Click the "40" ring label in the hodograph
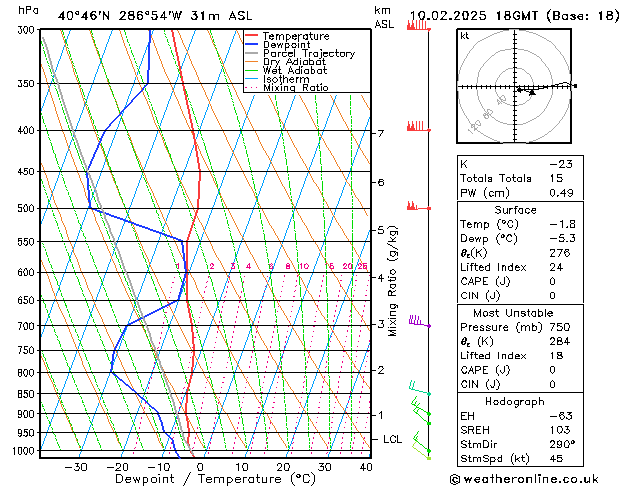The image size is (629, 486). (501, 100)
